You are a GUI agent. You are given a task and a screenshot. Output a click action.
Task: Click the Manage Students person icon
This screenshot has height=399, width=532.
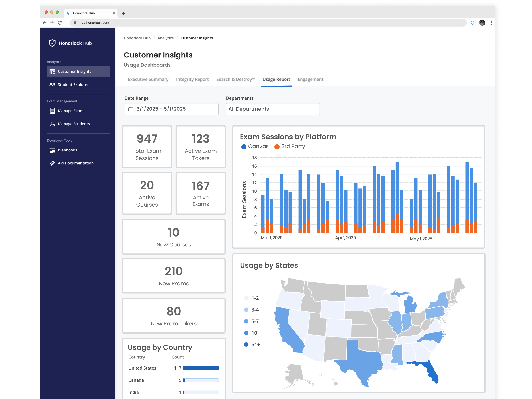52,124
